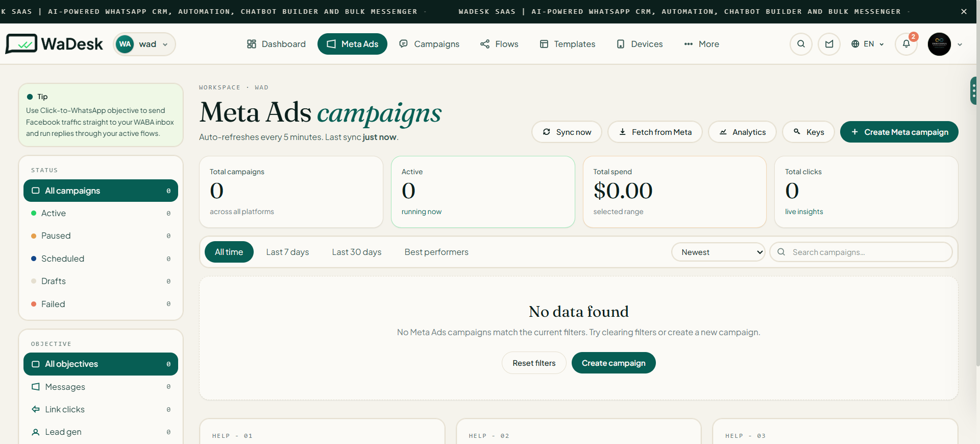Image resolution: width=980 pixels, height=444 pixels.
Task: Filter by Scheduled status
Action: coord(101,259)
